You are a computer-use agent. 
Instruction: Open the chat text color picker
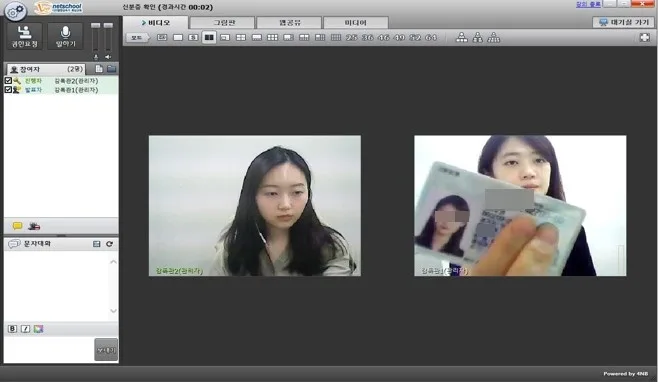[39, 329]
